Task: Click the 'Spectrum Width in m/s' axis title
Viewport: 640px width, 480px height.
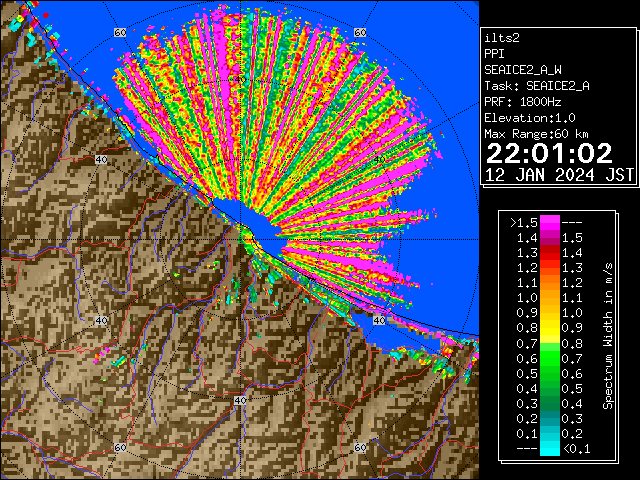Action: pos(608,336)
